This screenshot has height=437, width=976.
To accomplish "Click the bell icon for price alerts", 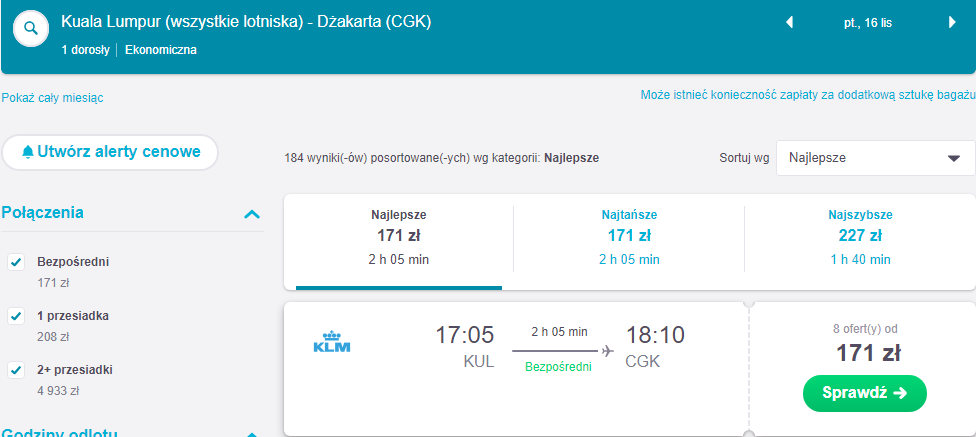I will 27,153.
